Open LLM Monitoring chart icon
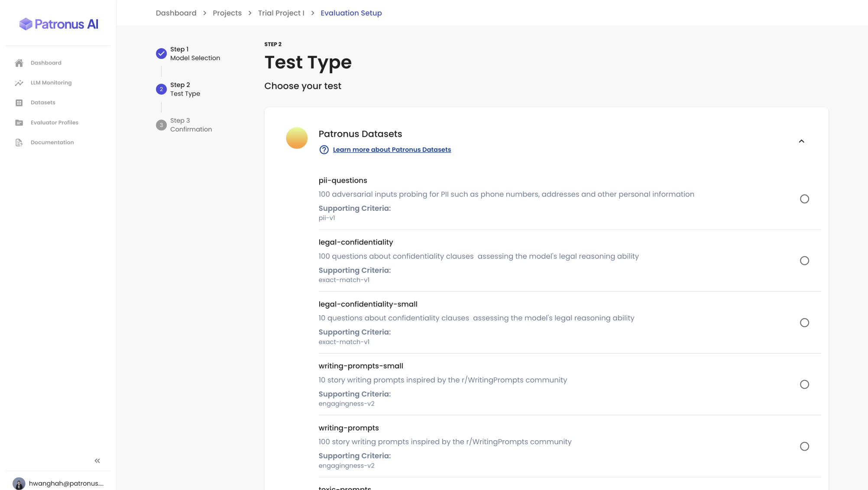This screenshot has height=490, width=868. point(19,83)
